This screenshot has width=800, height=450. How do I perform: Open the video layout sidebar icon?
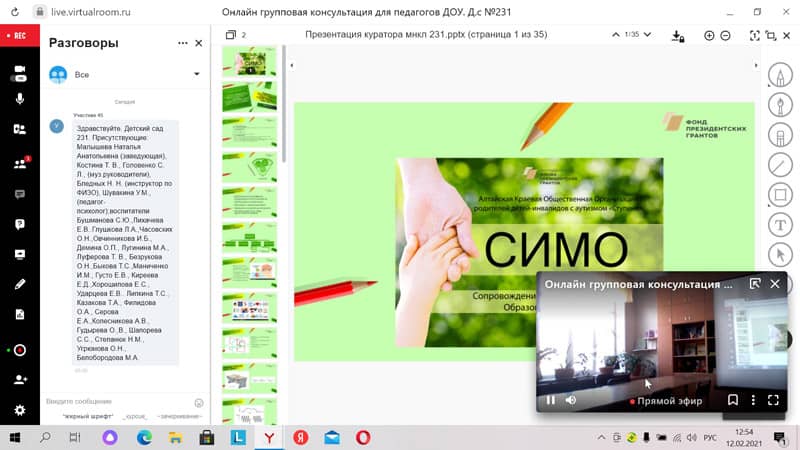[19, 129]
